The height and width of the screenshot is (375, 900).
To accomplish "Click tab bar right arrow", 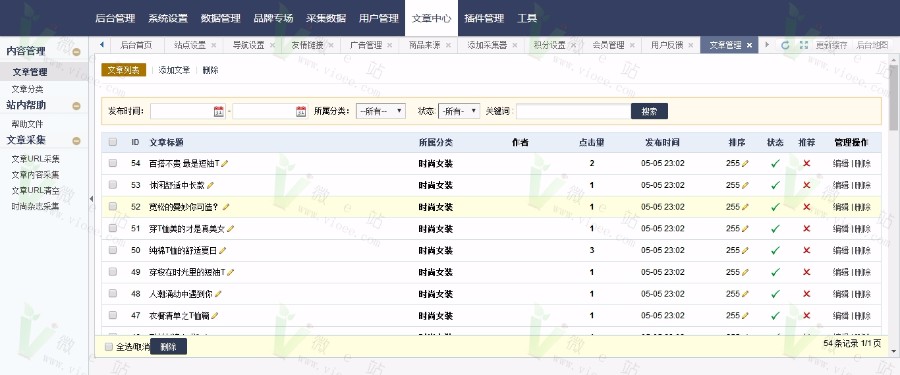I will (767, 45).
